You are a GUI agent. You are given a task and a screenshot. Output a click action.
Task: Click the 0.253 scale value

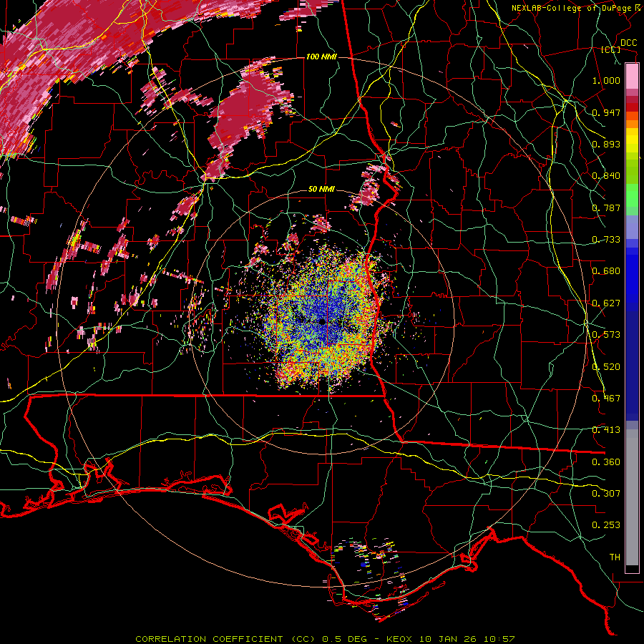(606, 525)
